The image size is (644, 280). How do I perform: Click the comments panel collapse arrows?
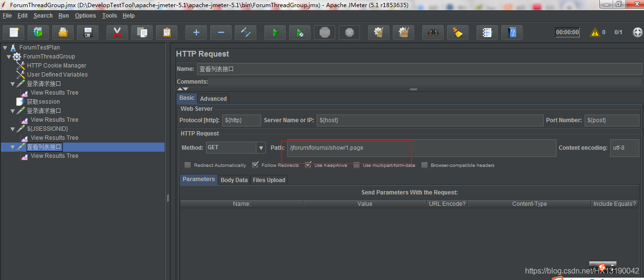[183, 89]
